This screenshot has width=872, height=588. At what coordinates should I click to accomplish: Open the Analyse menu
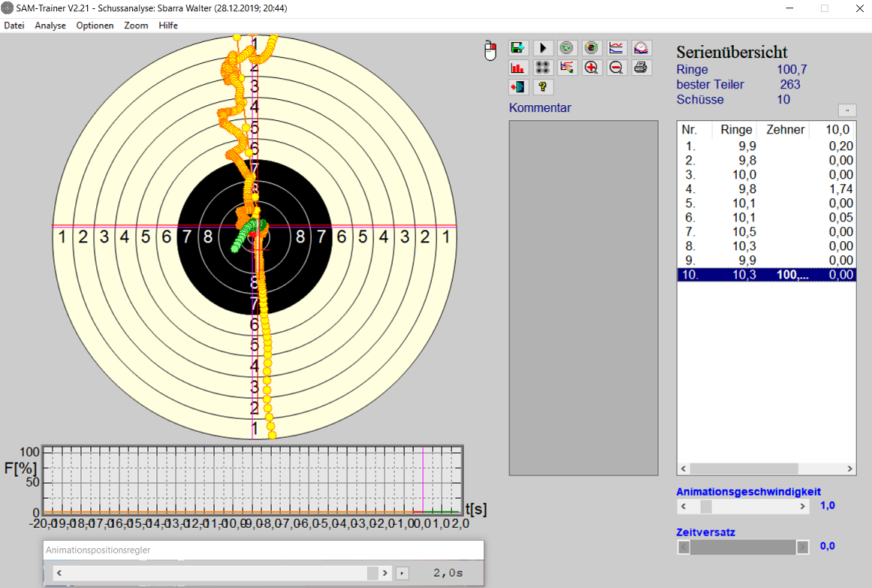tap(50, 26)
